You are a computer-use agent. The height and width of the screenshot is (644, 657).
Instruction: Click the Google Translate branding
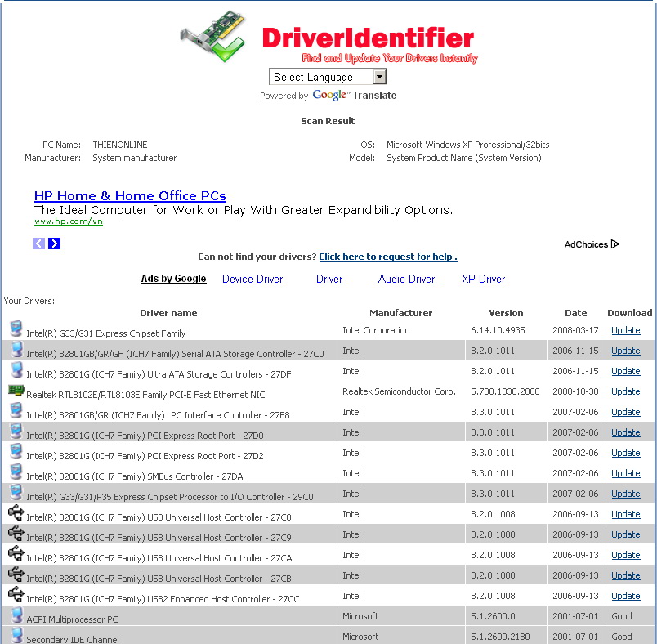354,95
